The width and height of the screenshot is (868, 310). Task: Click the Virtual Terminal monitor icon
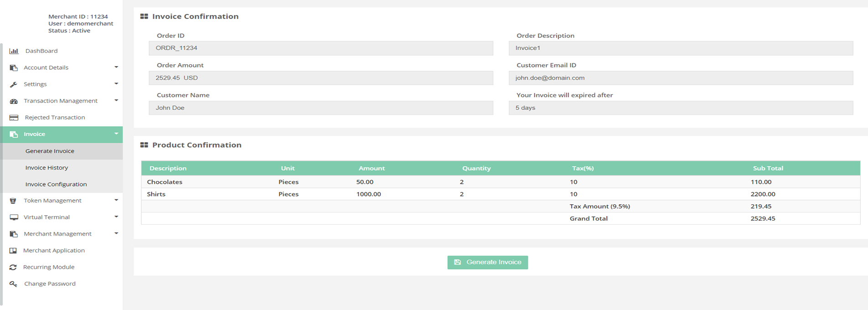[14, 217]
